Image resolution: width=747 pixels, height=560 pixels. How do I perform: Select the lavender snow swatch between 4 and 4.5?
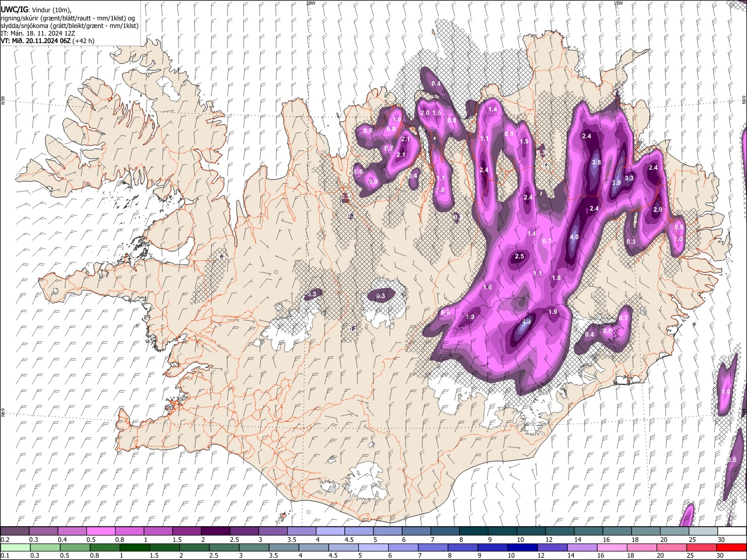(330, 531)
